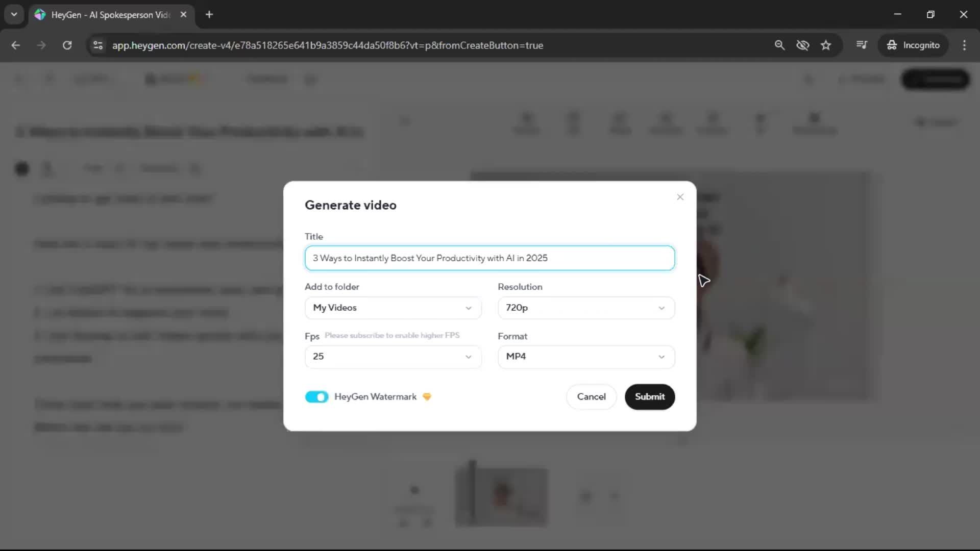Viewport: 980px width, 551px height.
Task: Go back with the browser back arrow
Action: pos(16,45)
